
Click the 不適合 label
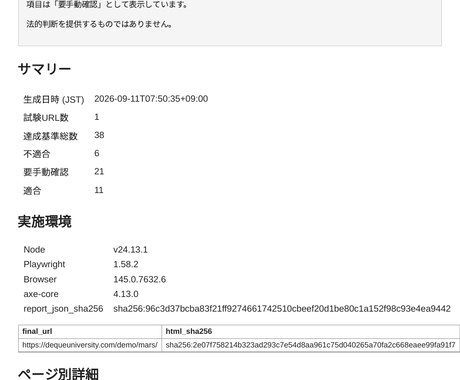[37, 154]
